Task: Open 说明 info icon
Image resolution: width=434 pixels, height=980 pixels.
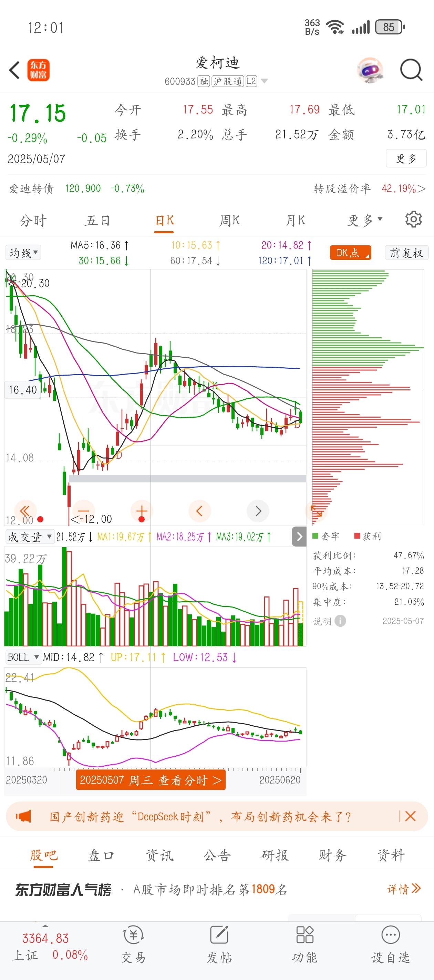Action: pyautogui.click(x=340, y=621)
